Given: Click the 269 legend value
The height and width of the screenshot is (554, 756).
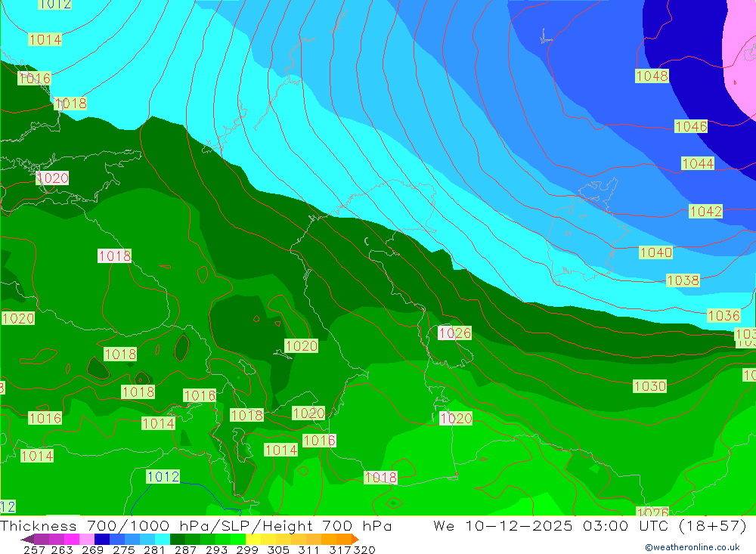Looking at the screenshot, I should (x=92, y=549).
